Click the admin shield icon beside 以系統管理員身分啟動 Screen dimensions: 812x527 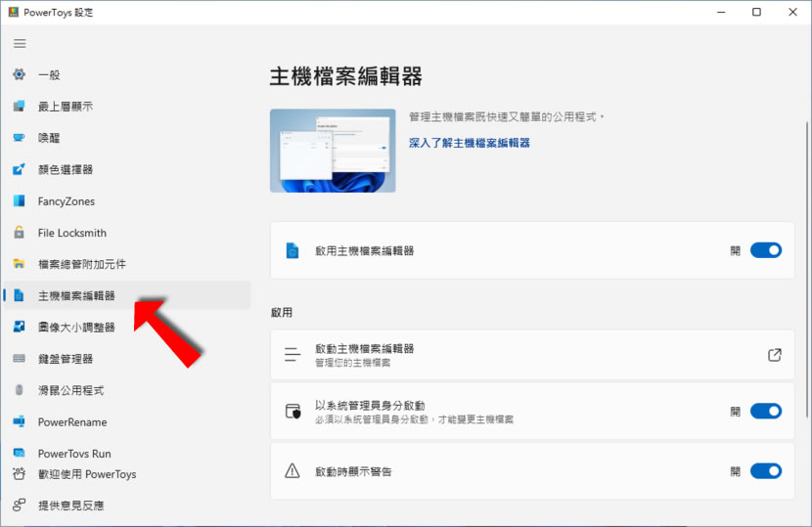(293, 412)
